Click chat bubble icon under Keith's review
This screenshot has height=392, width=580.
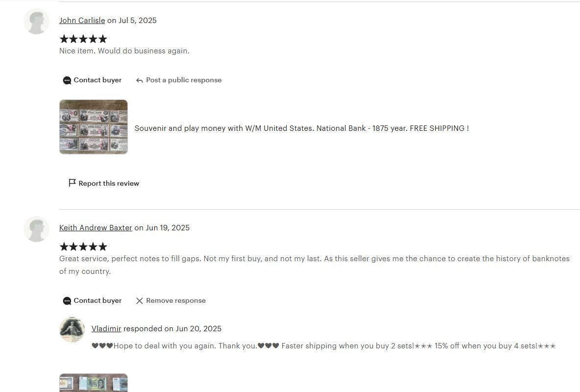(x=67, y=301)
